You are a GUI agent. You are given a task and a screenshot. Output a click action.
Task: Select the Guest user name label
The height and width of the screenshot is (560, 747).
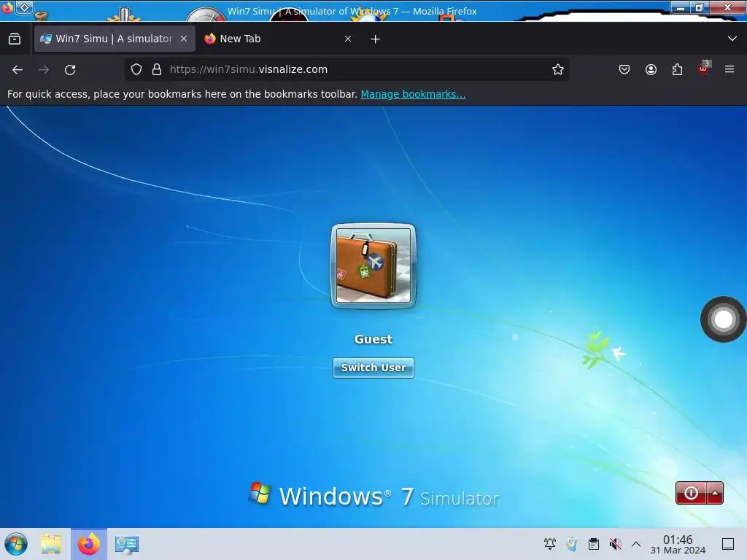pyautogui.click(x=373, y=339)
